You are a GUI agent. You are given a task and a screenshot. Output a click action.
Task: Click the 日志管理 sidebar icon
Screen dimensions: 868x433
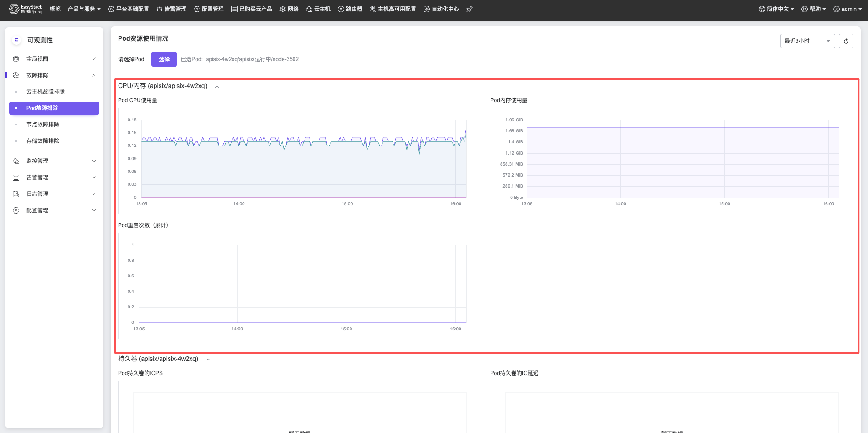point(16,194)
